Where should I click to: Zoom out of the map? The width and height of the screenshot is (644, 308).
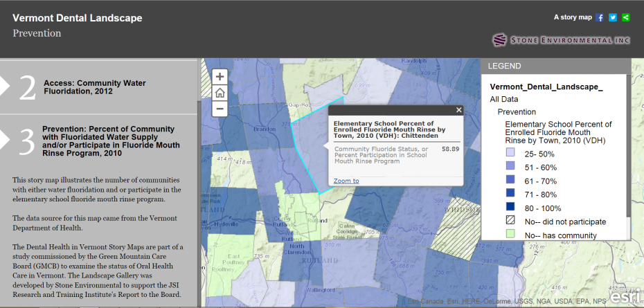[x=220, y=109]
